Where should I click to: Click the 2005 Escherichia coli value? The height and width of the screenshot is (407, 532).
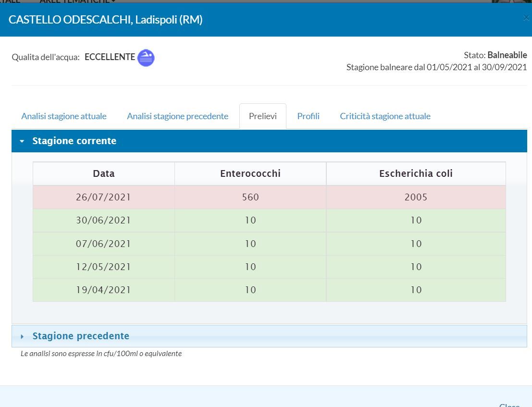(x=416, y=197)
